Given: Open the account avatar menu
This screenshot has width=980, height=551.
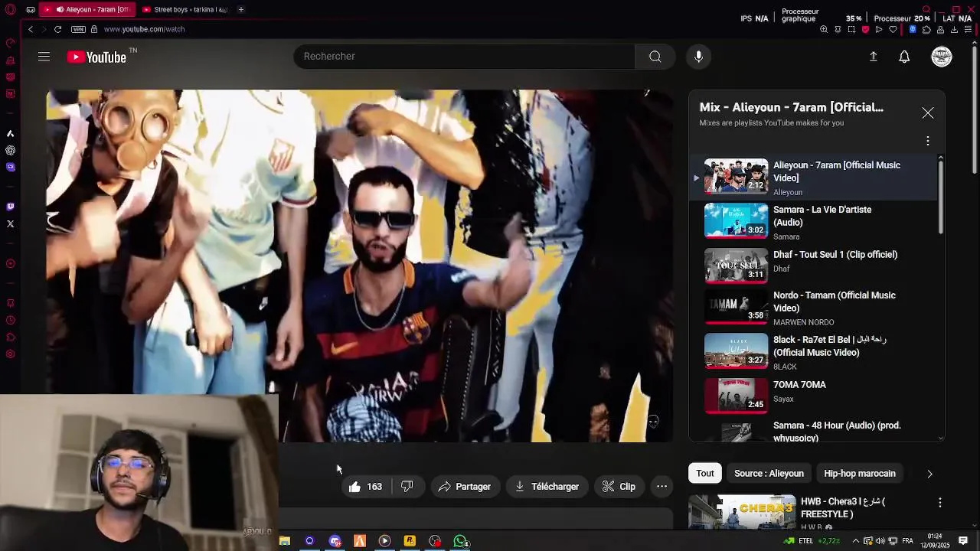Looking at the screenshot, I should click(x=942, y=57).
